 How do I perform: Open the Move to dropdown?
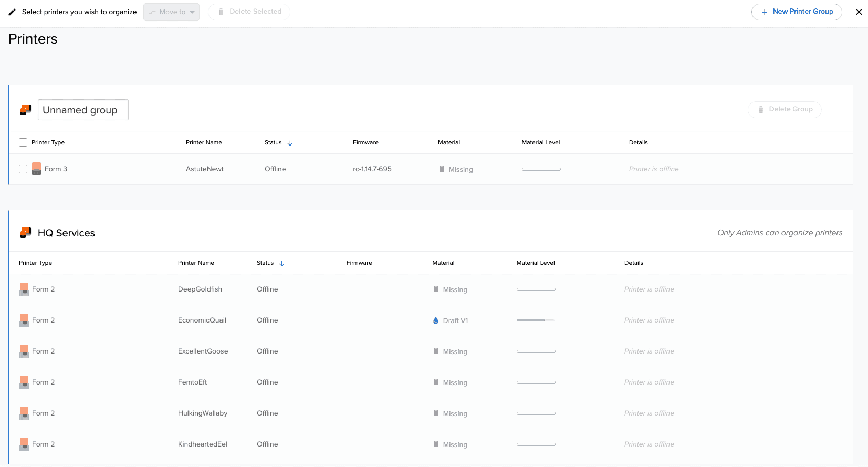point(171,12)
